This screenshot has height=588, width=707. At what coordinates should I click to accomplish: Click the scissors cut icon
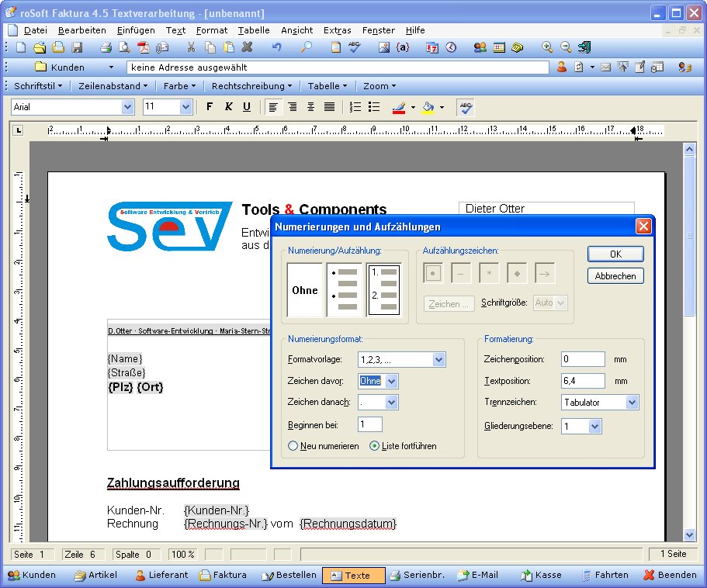point(191,48)
